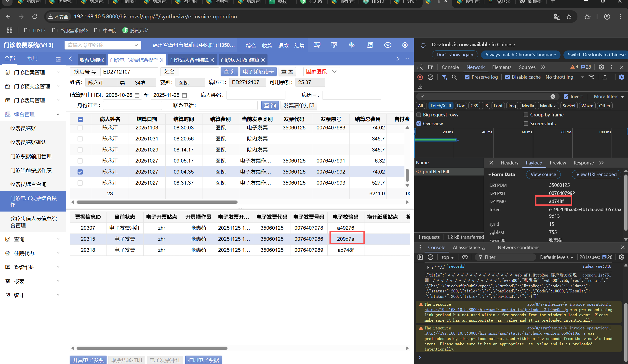Click the DevTools record network log icon

click(x=420, y=77)
